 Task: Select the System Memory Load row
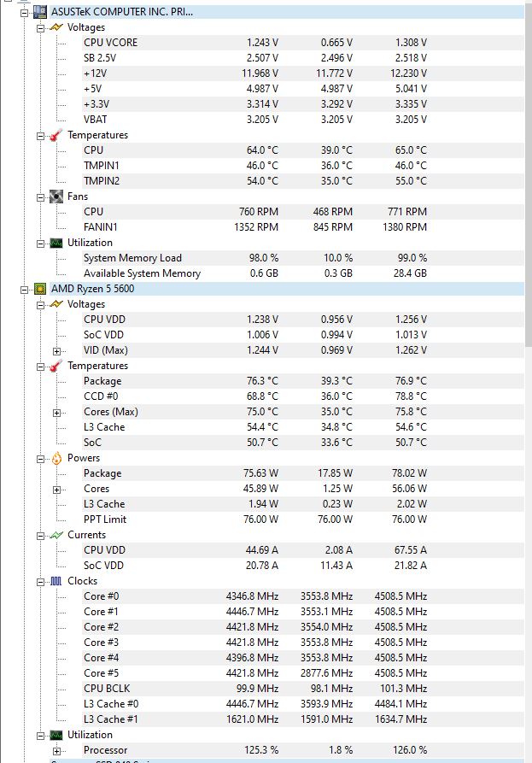[303, 258]
